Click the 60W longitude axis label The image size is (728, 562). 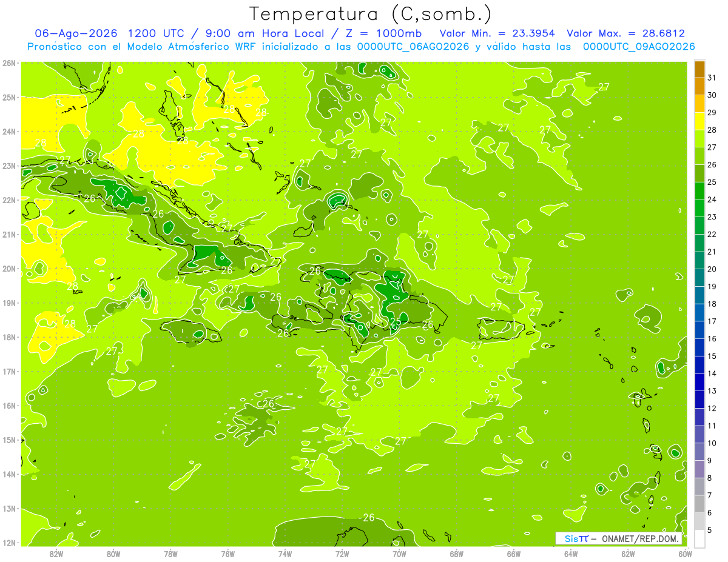click(685, 554)
